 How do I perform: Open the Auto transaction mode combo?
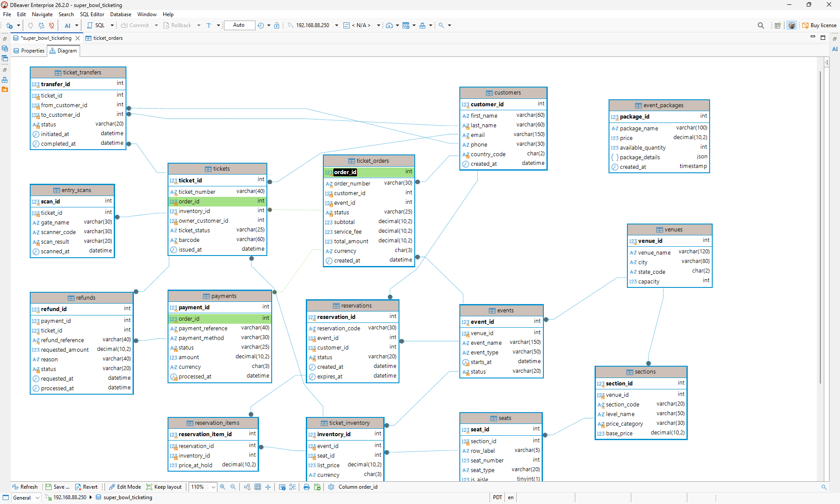(x=239, y=25)
